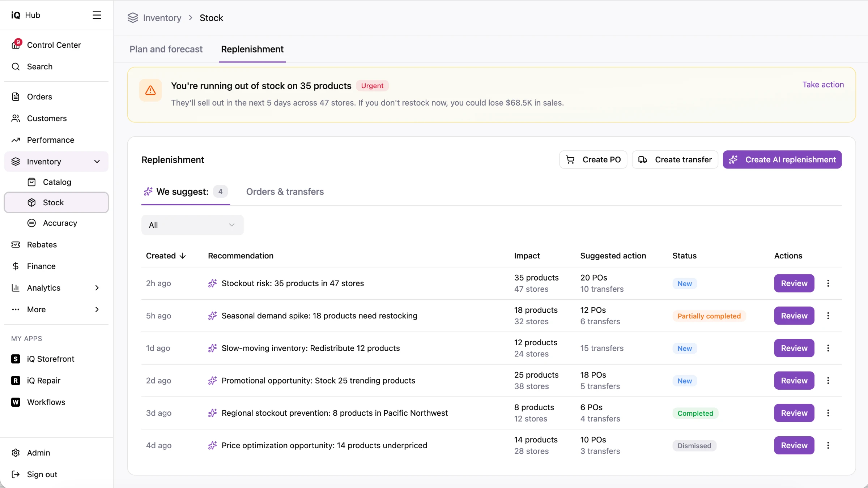Expand the More submenu chevron
This screenshot has height=488, width=868.
[97, 310]
